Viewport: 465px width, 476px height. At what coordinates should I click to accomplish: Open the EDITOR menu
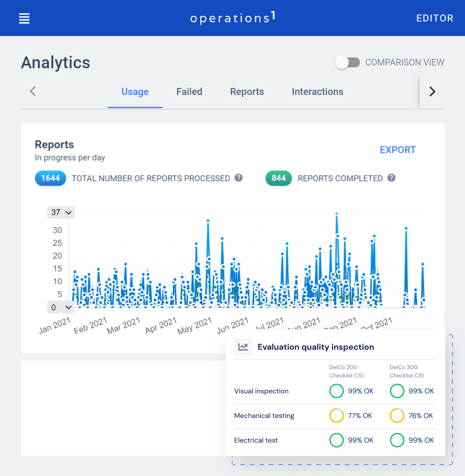[435, 18]
